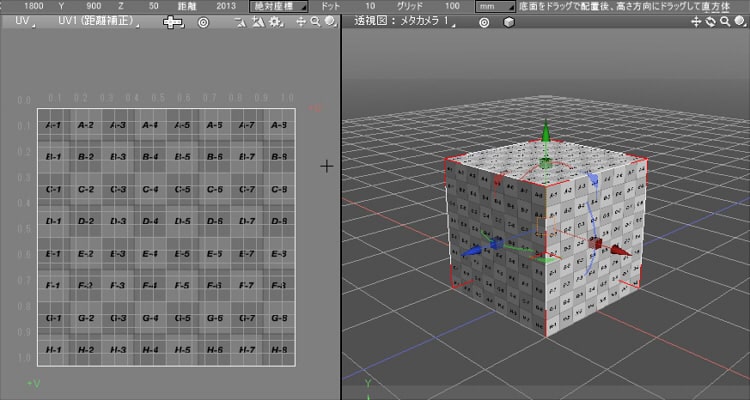Open the mm unit dropdown
The width and height of the screenshot is (750, 400).
click(x=496, y=6)
